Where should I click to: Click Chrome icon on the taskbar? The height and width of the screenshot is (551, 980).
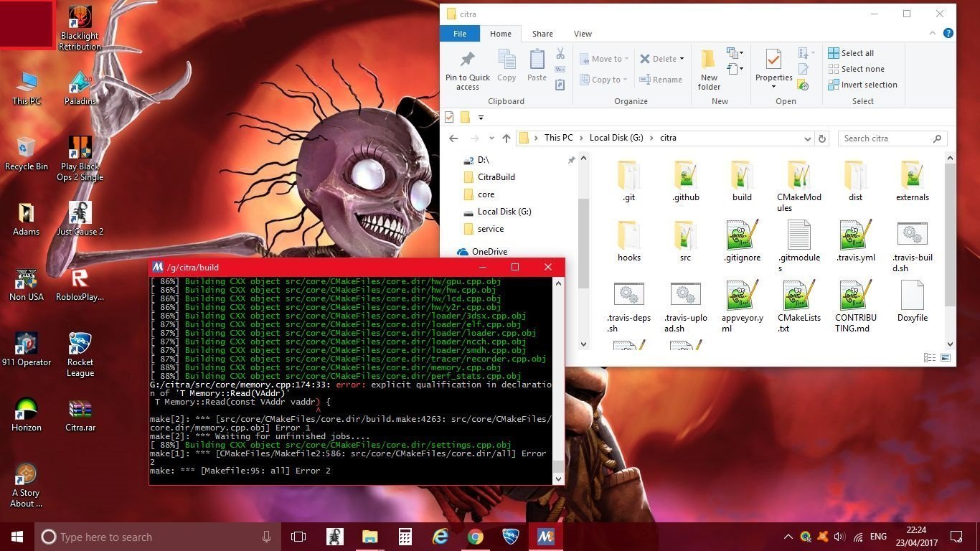pos(475,537)
